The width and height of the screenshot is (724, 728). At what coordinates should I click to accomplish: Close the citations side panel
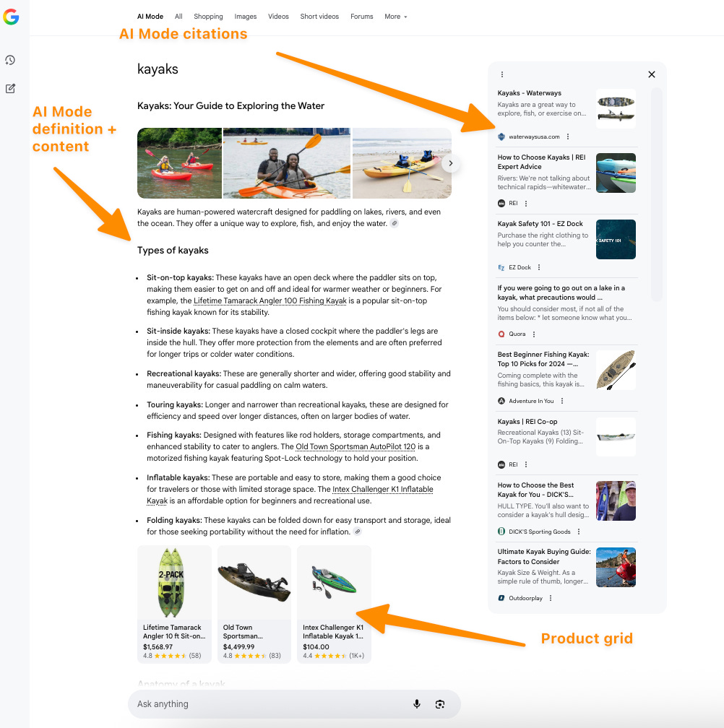(x=652, y=74)
